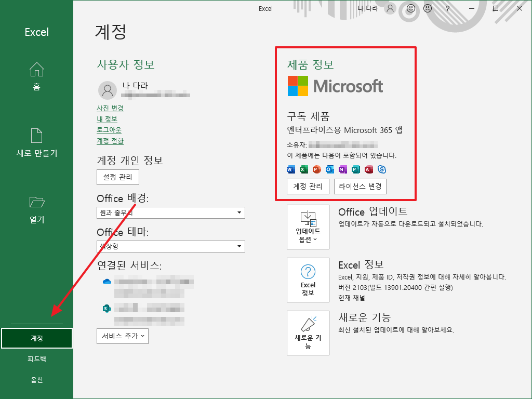Click the SharePoint connected service icon
The width and height of the screenshot is (532, 399).
point(107,309)
